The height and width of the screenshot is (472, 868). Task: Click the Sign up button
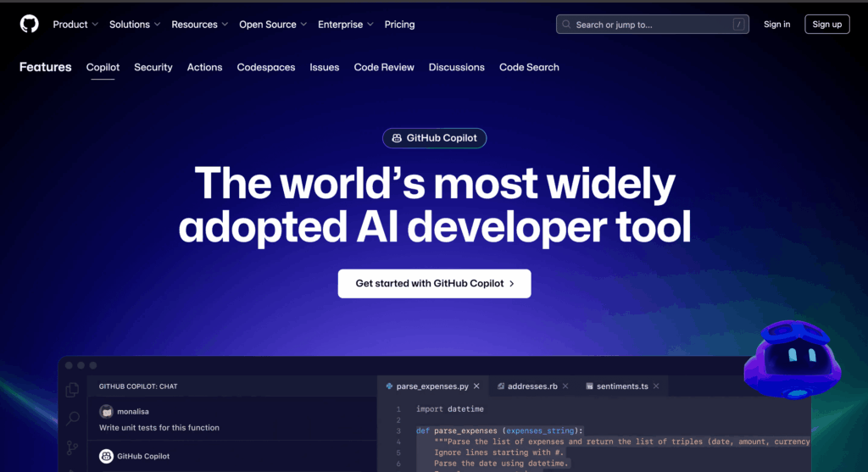[x=826, y=25]
